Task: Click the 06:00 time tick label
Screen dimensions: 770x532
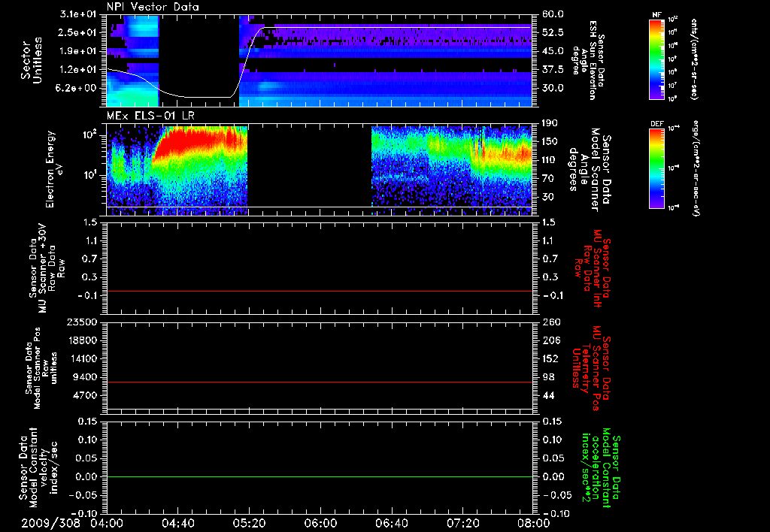Action: click(320, 523)
